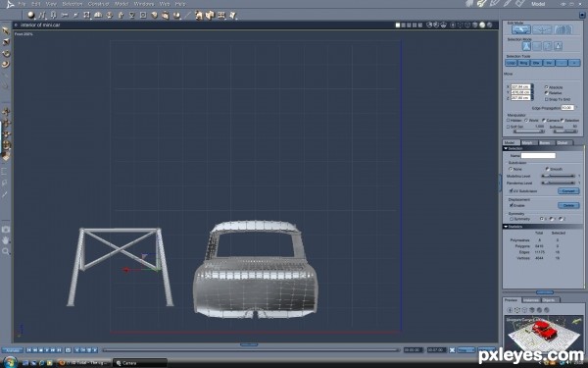Switch to the Firefox taskbar item

click(x=83, y=363)
